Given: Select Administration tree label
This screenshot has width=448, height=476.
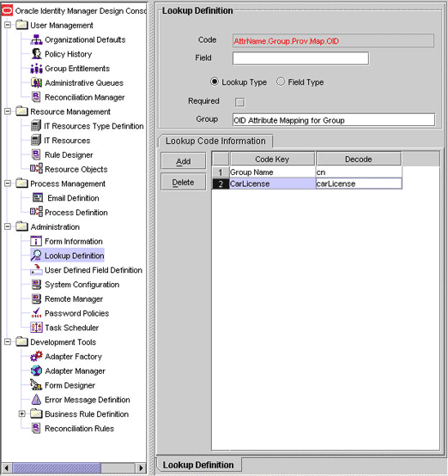Looking at the screenshot, I should pos(55,226).
